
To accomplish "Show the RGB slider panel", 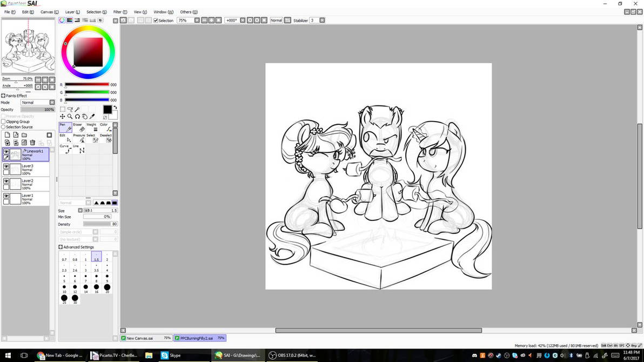I will (69, 20).
